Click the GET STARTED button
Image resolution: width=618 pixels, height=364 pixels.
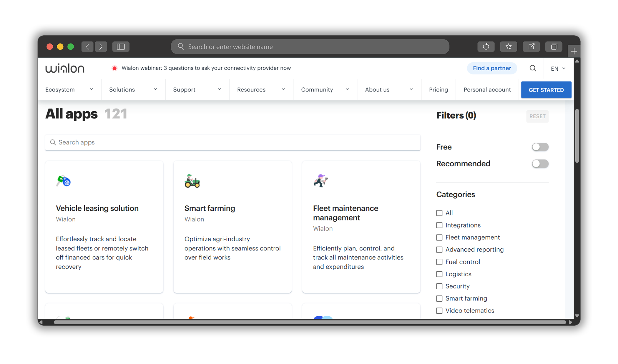coord(546,90)
